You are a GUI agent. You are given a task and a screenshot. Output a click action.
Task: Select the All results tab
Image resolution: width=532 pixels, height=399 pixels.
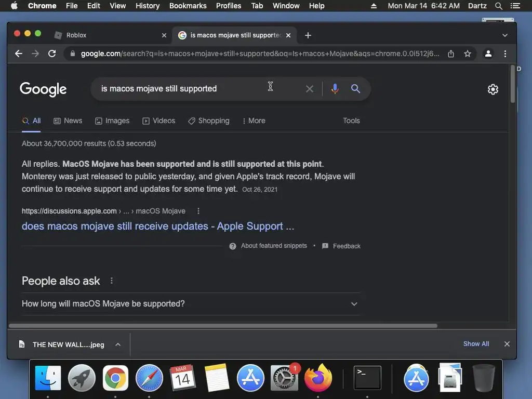31,121
